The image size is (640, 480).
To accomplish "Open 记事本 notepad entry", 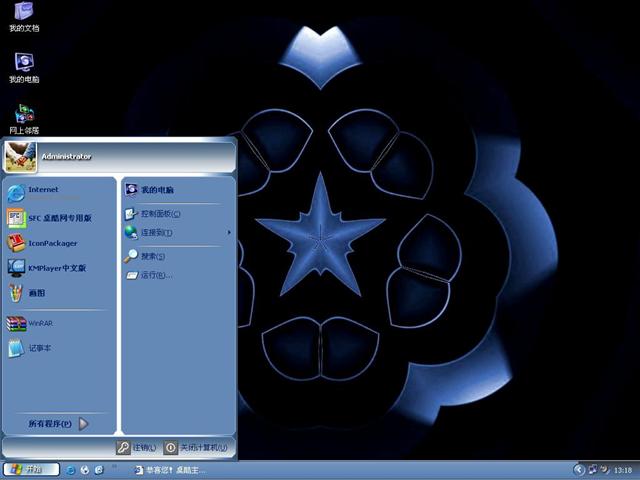I will click(x=59, y=348).
